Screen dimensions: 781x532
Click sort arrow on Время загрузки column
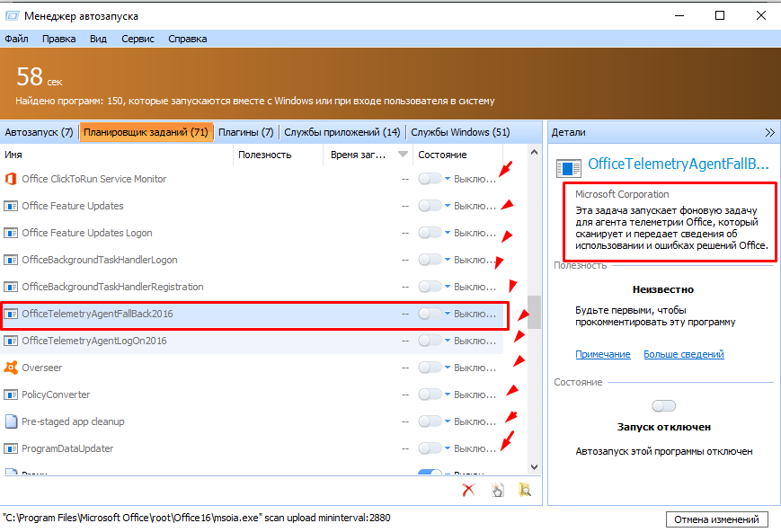[x=403, y=155]
